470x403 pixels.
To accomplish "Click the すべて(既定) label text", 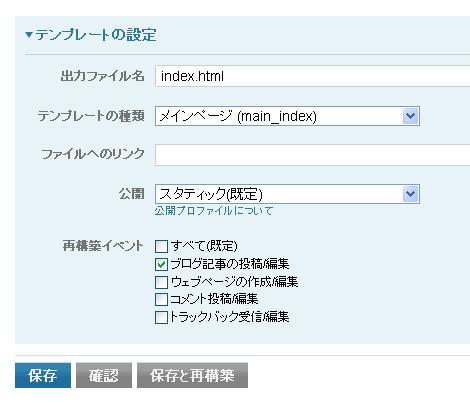I will (x=204, y=246).
